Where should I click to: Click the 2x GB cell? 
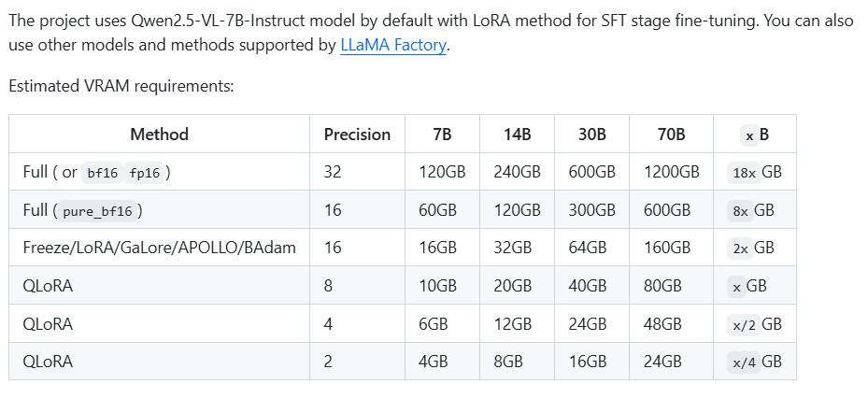point(753,248)
